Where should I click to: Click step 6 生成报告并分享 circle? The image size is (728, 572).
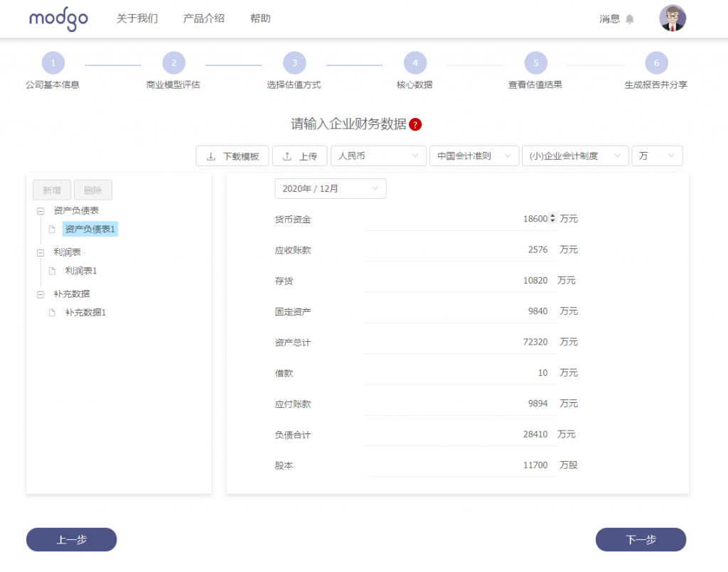655,63
